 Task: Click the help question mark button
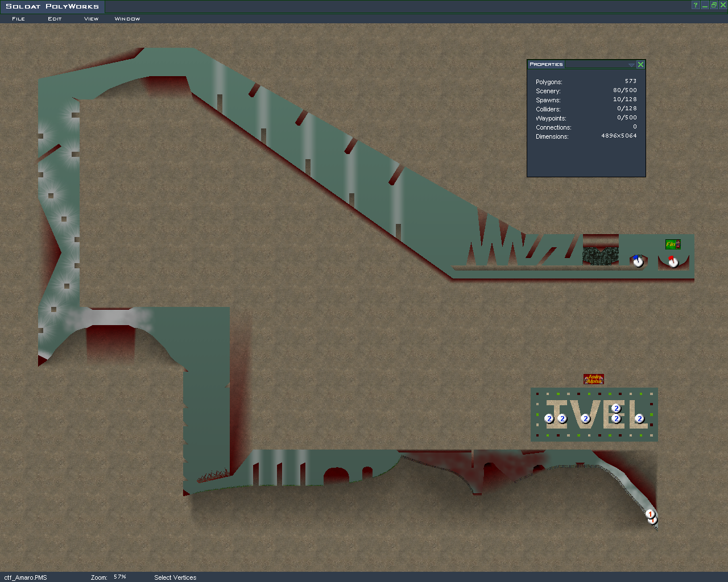point(695,5)
